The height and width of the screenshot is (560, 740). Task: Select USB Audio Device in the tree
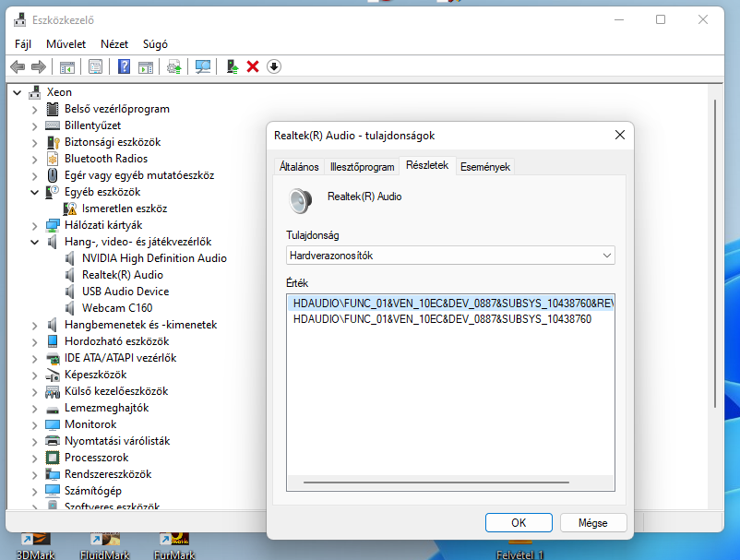(125, 292)
